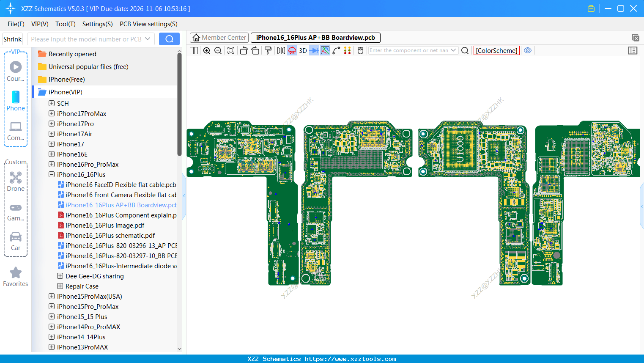Viewport: 644px width, 363px height.
Task: Open the 3D board view
Action: click(303, 51)
